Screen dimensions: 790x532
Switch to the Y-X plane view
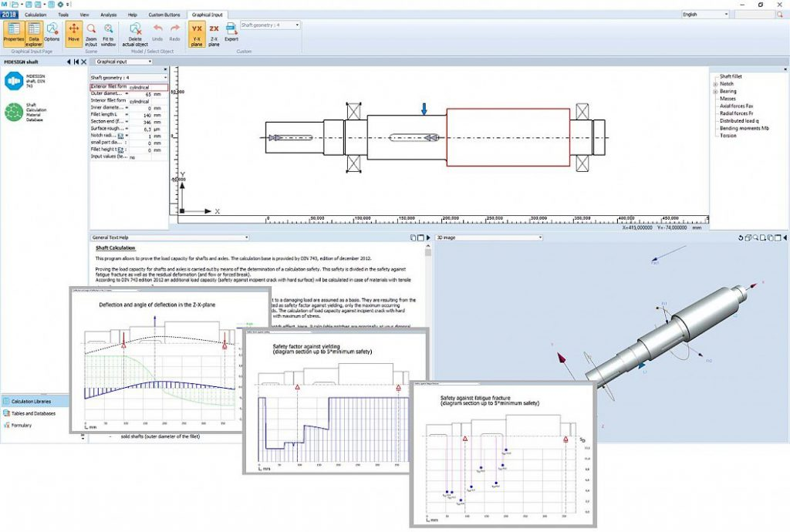[196, 32]
